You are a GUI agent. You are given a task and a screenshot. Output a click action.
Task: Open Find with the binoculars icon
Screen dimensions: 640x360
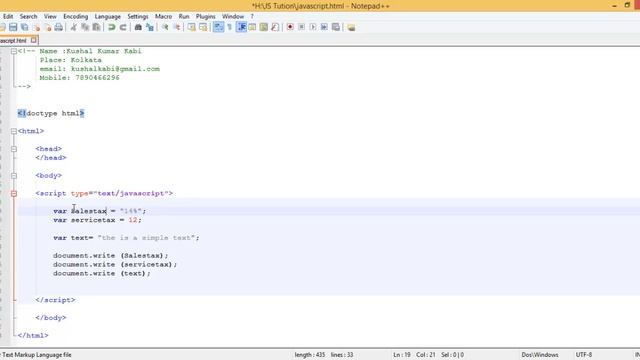(138, 27)
